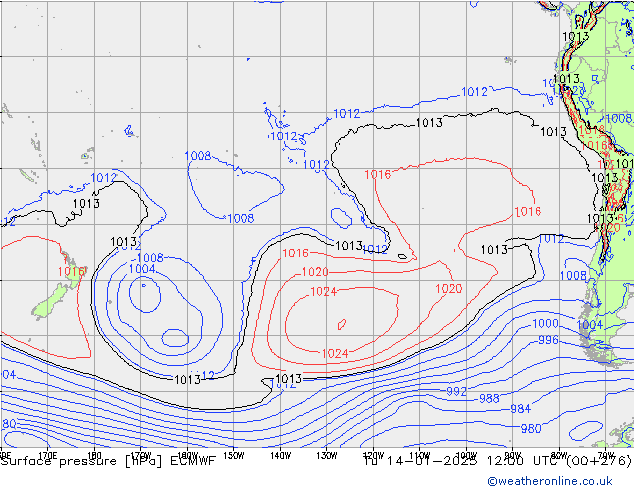The width and height of the screenshot is (634, 490).
Task: Click the 1016 label over New Zealand
Action: point(71,272)
